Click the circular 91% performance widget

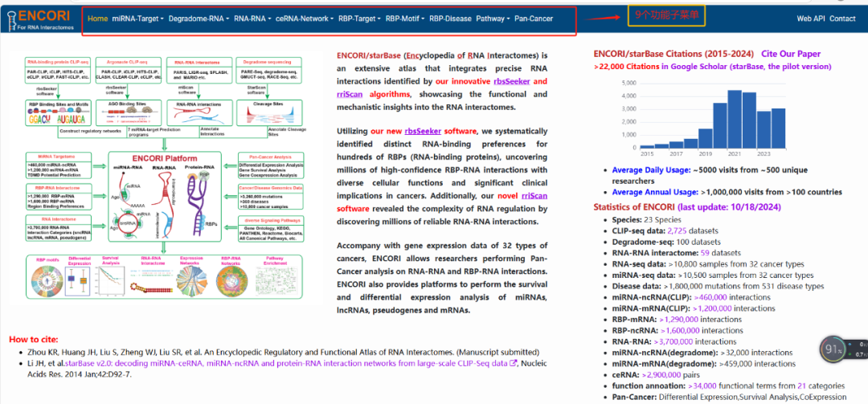[x=833, y=349]
